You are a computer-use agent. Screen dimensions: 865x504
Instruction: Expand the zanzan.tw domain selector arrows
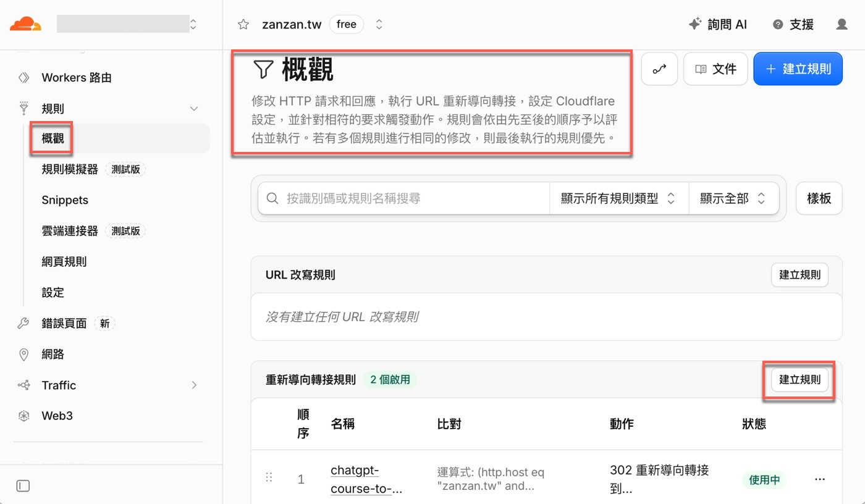point(379,25)
